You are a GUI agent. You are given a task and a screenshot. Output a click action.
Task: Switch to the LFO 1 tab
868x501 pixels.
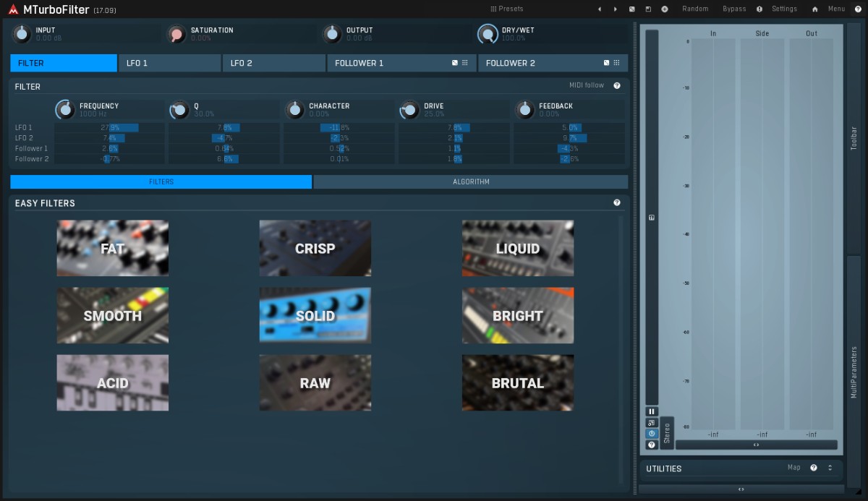point(170,63)
